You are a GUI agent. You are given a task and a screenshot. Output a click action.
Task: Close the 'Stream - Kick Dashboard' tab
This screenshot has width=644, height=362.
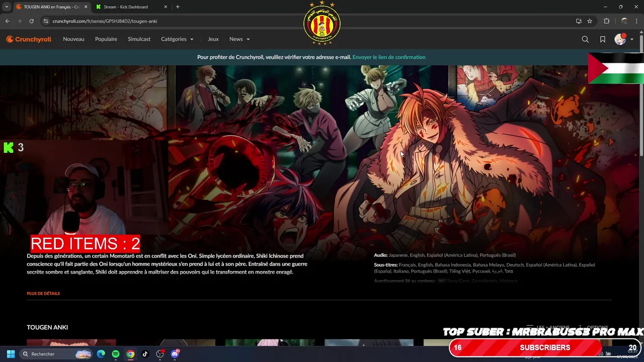pos(166,7)
